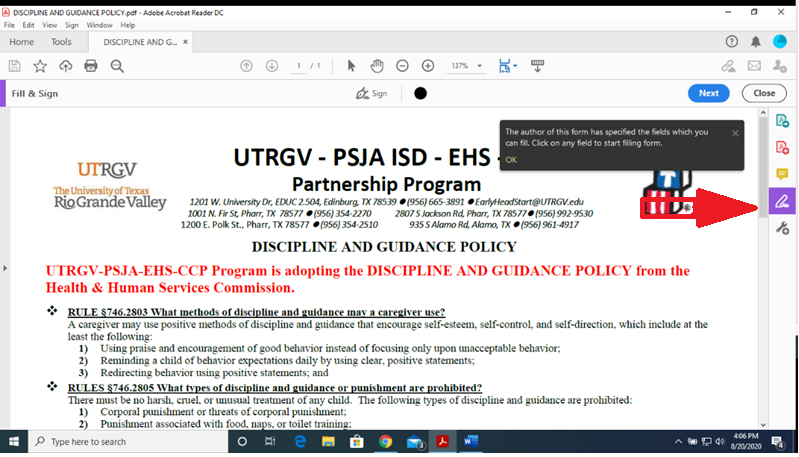
Task: Expand the left navigation pane
Action: 5,268
